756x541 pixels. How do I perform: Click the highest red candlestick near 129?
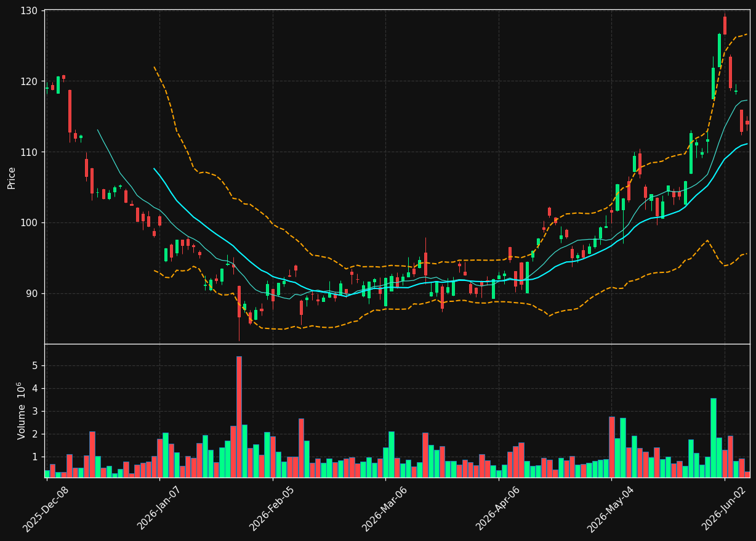point(725,25)
